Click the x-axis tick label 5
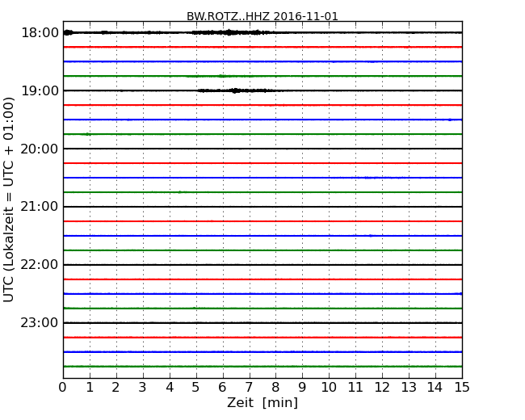 (195, 387)
